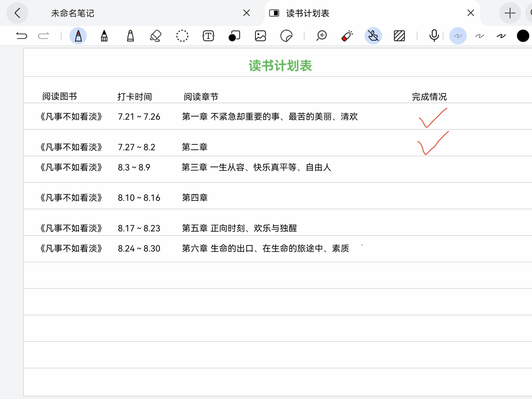Screen dimensions: 532x399
Task: Go back with the left chevron button
Action: (x=17, y=13)
